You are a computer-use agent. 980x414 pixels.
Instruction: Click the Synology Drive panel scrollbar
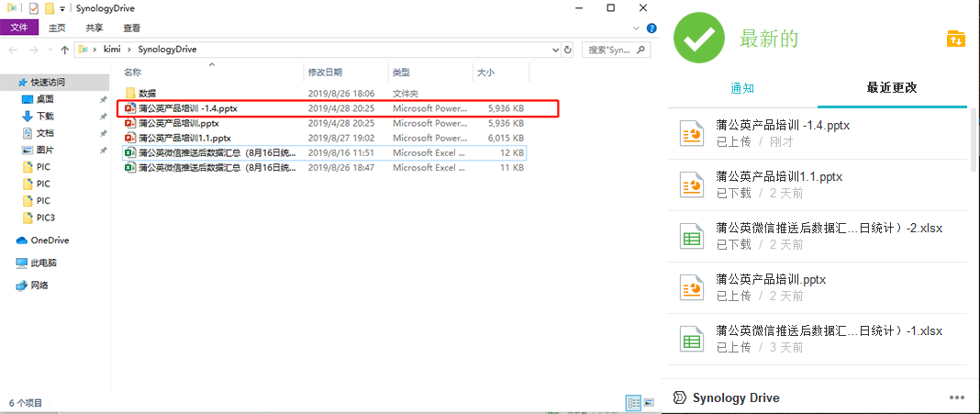click(x=973, y=140)
